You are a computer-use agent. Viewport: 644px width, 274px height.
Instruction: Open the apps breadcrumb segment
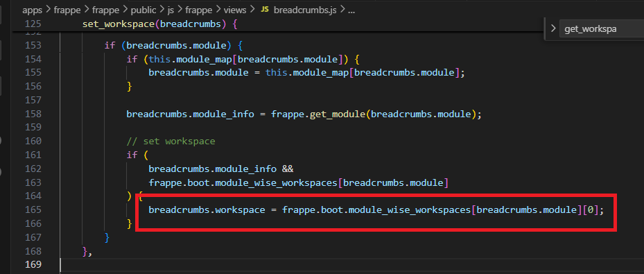33,10
